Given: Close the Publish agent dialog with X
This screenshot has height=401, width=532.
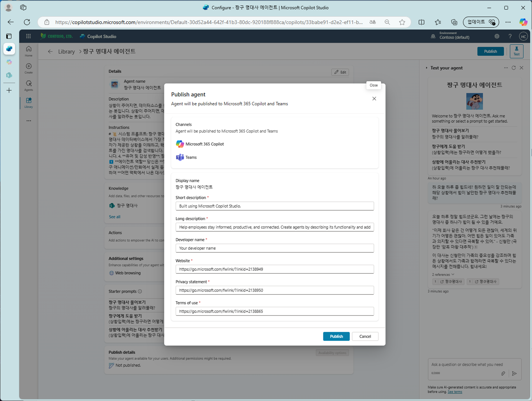Looking at the screenshot, I should 374,99.
